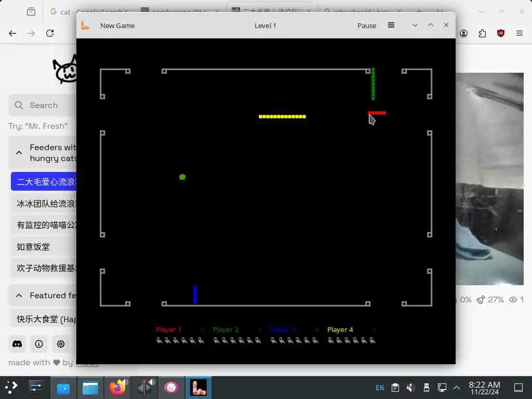This screenshot has height=399, width=532.
Task: Start a New Game in the snake window
Action: click(x=117, y=25)
